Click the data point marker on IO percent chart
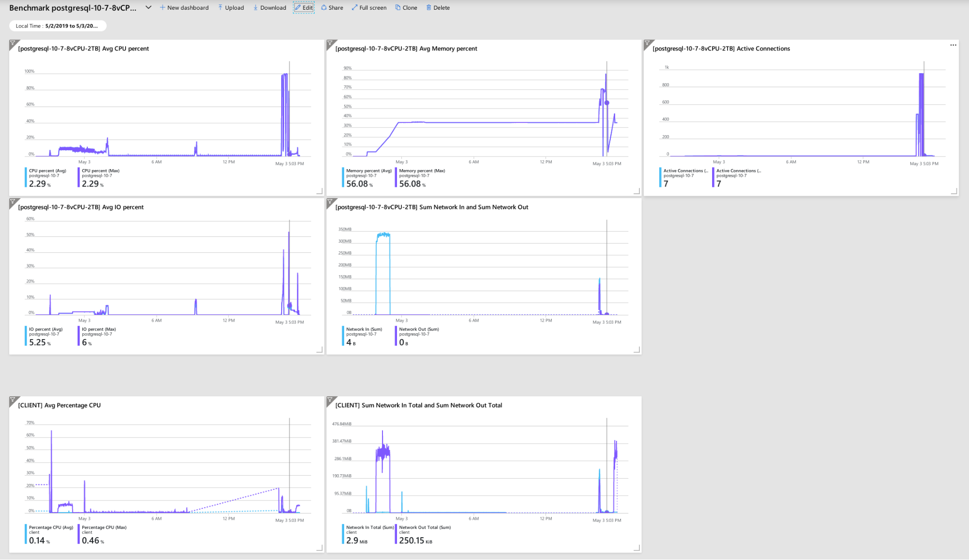This screenshot has width=969, height=560. [289, 306]
